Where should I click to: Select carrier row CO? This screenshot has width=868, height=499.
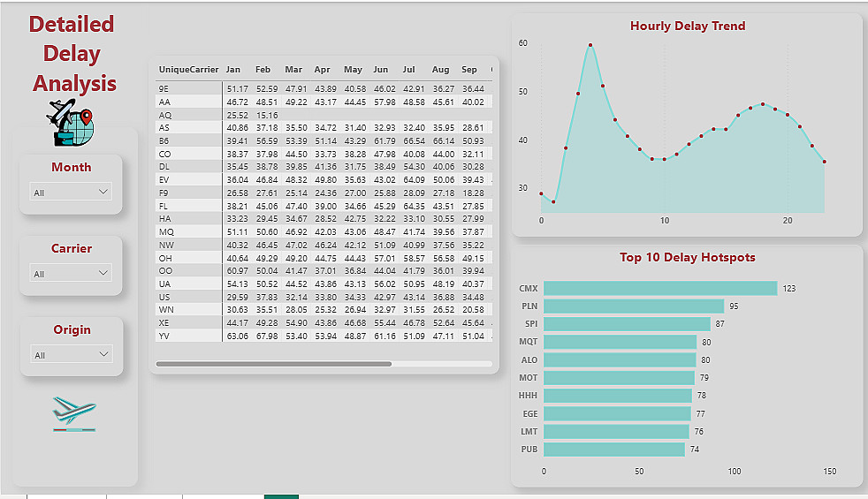(324, 154)
